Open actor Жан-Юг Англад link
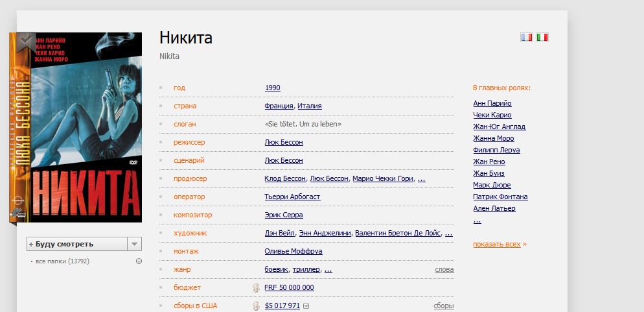 (x=500, y=126)
